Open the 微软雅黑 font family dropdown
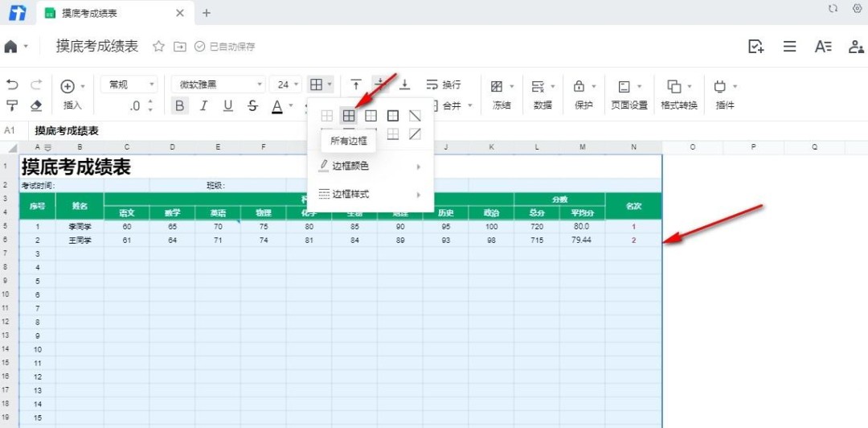The width and height of the screenshot is (868, 428). pyautogui.click(x=218, y=84)
